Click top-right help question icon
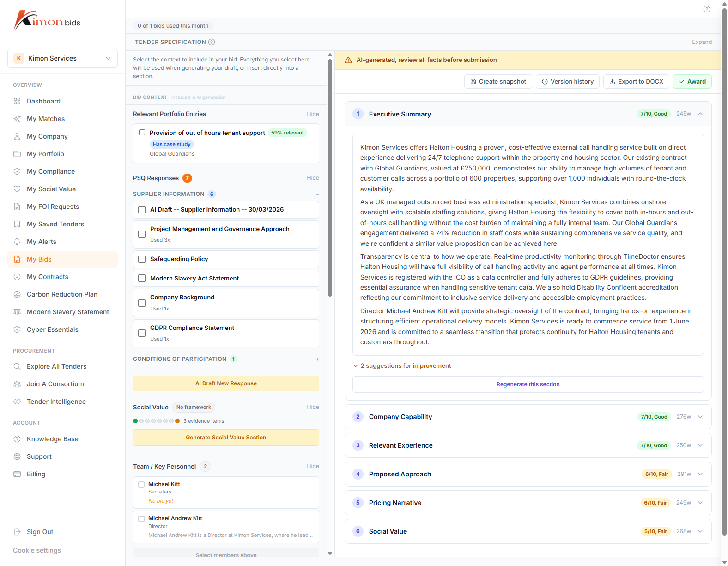 click(707, 9)
